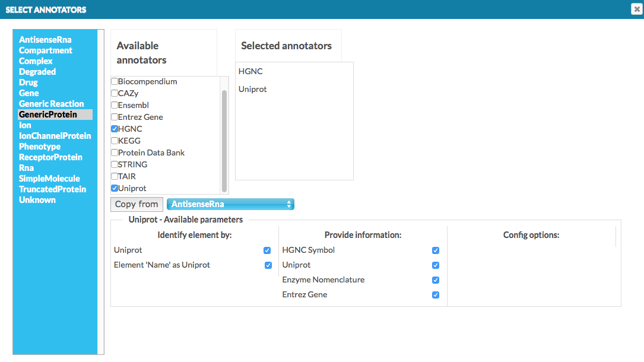Viewport: 644px width, 362px height.
Task: Disable the Enzyme Nomenclature information option
Action: [436, 280]
